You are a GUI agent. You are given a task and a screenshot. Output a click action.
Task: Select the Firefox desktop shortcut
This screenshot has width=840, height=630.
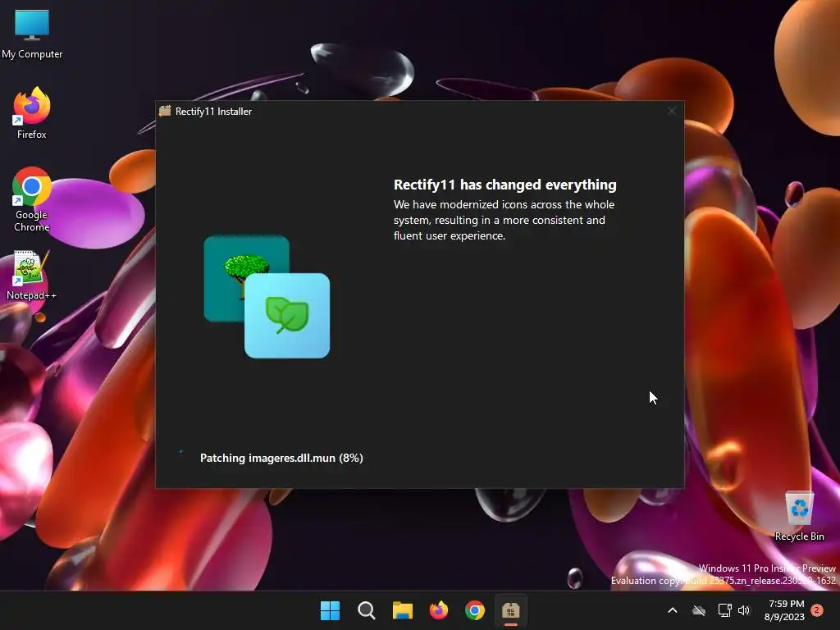(32, 113)
